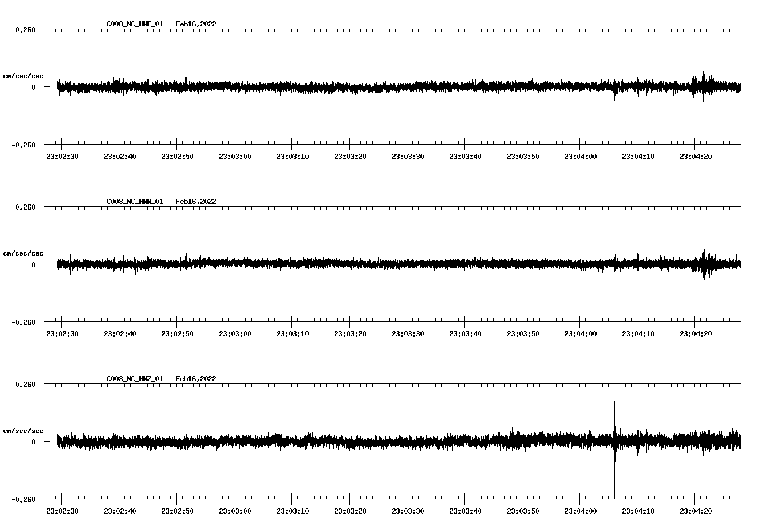The image size is (782, 532).
Task: Click the 0.260 upper limit on HNN axis
Action: [25, 207]
